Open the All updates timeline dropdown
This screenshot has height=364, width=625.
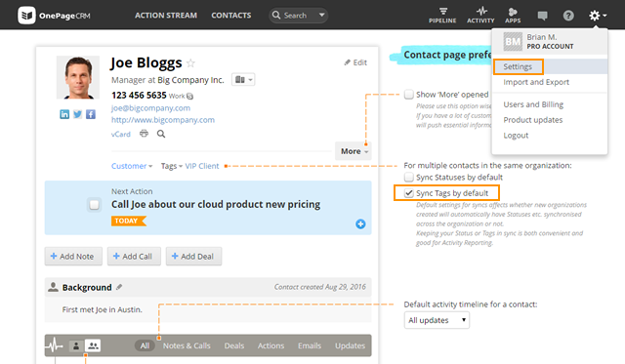[x=437, y=320]
